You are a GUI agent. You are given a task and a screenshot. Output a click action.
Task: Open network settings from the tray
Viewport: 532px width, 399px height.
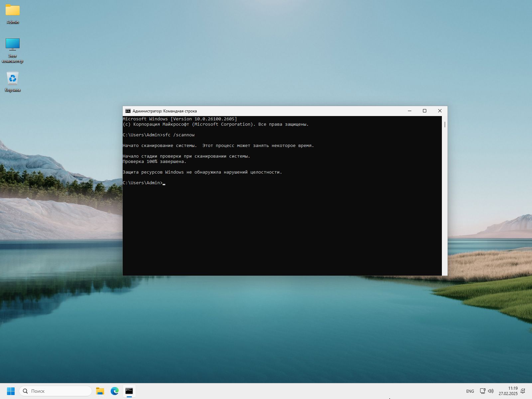[x=482, y=391]
